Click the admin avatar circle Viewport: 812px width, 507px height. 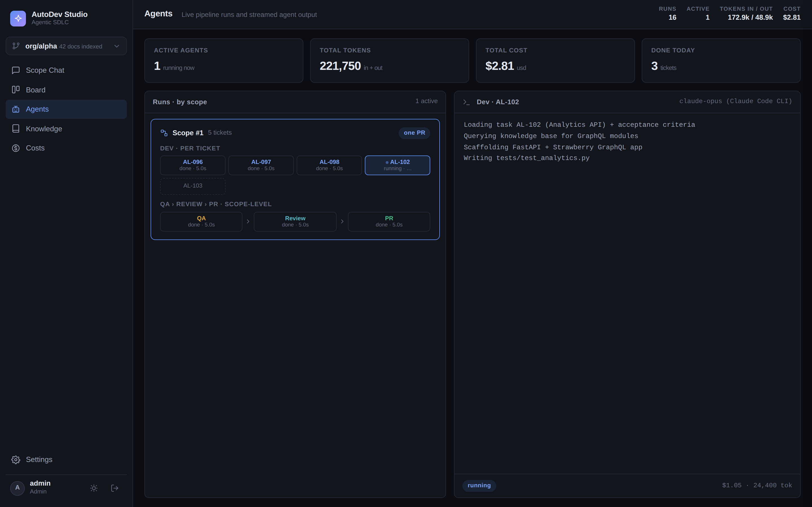(17, 488)
